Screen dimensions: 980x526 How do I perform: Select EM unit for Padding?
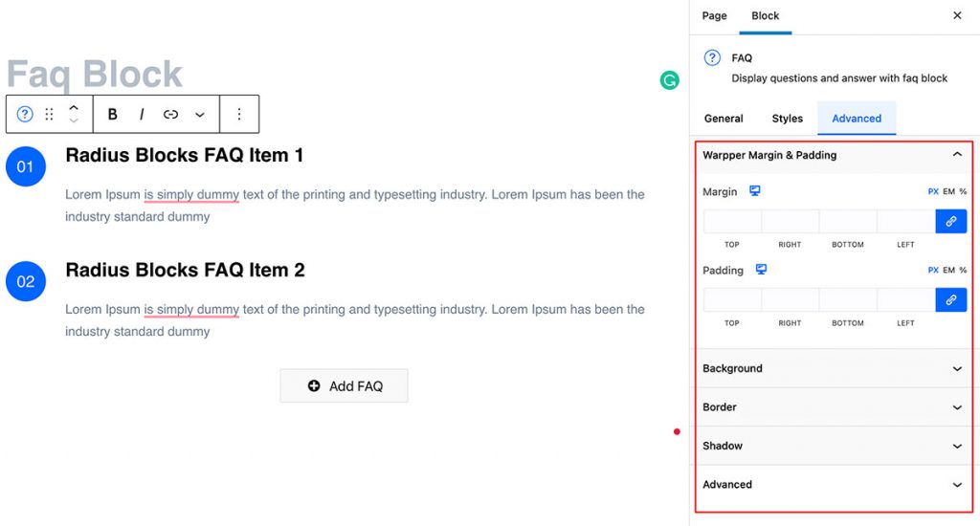click(948, 270)
